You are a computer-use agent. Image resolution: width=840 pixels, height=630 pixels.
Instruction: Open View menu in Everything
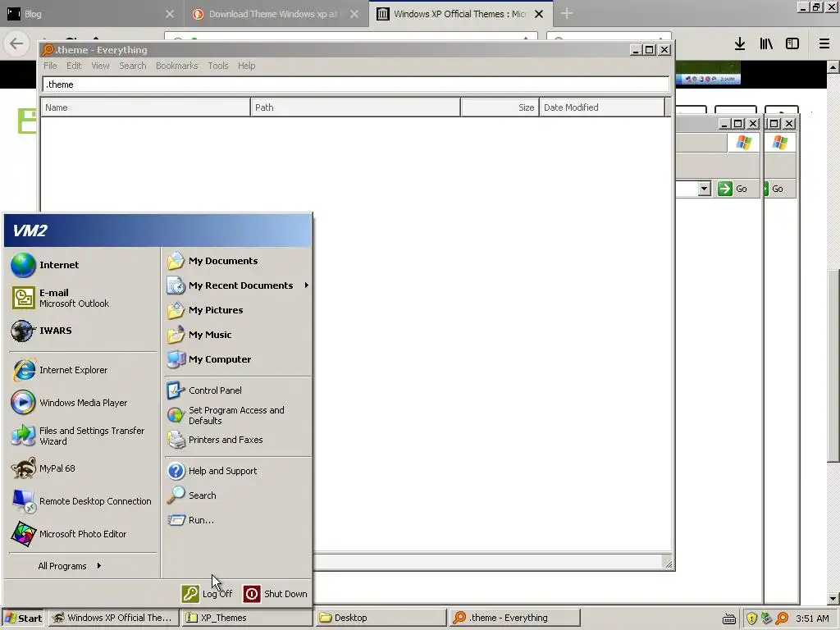point(100,66)
